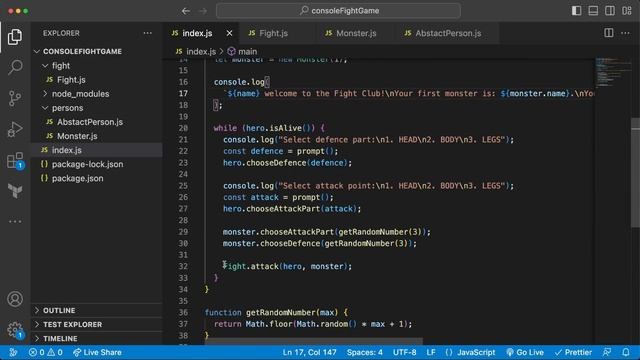Change file encoding UTF-8
This screenshot has width=640, height=360.
404,352
